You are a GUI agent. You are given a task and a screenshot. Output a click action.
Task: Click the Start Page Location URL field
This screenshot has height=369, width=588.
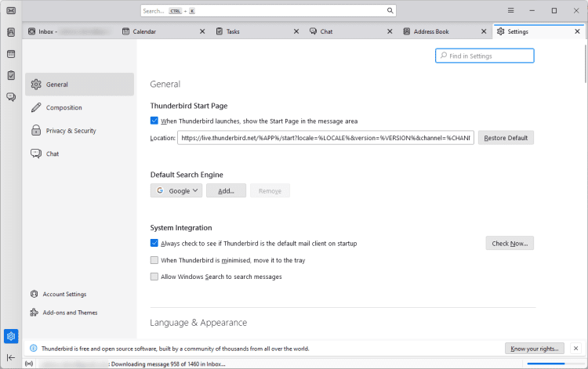(x=325, y=138)
